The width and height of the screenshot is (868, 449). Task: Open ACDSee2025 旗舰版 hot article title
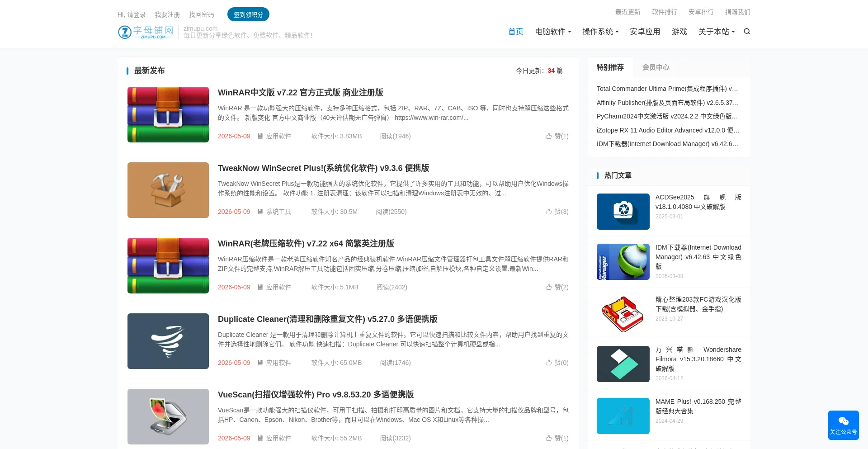pyautogui.click(x=698, y=202)
